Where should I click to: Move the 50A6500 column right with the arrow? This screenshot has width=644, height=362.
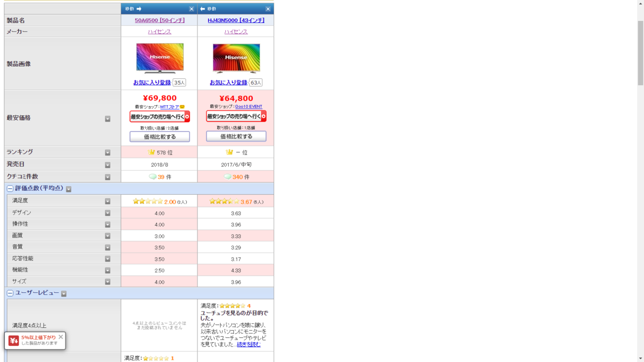[139, 9]
